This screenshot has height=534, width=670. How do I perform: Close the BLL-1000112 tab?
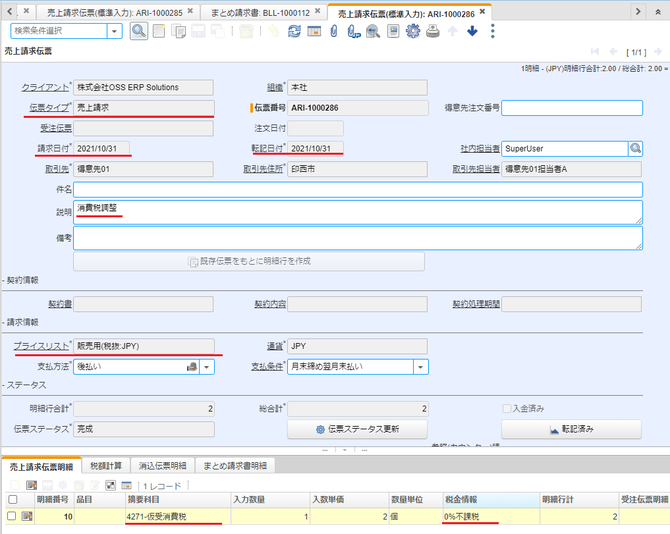pos(317,11)
